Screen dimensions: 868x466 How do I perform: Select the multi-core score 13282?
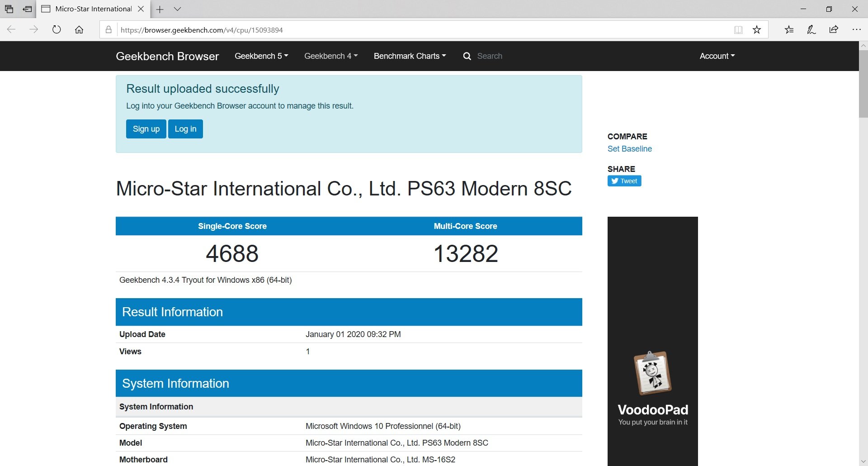[x=466, y=253]
